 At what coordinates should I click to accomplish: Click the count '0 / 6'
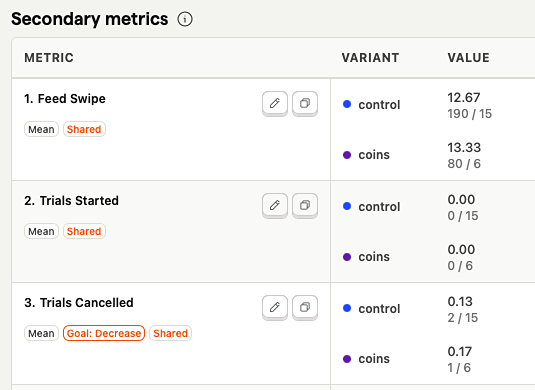460,266
